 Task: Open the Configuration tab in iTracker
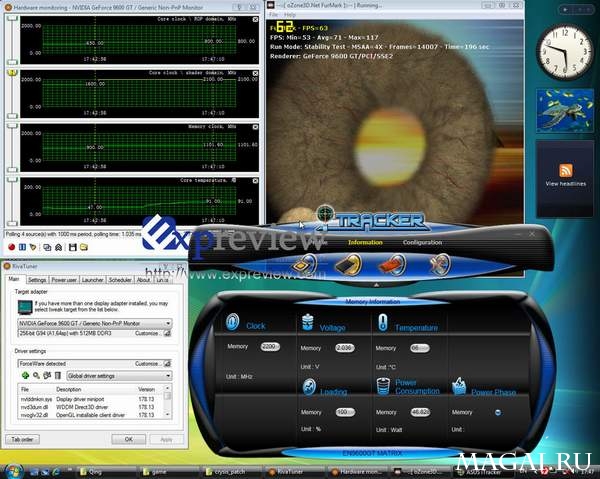pyautogui.click(x=422, y=242)
